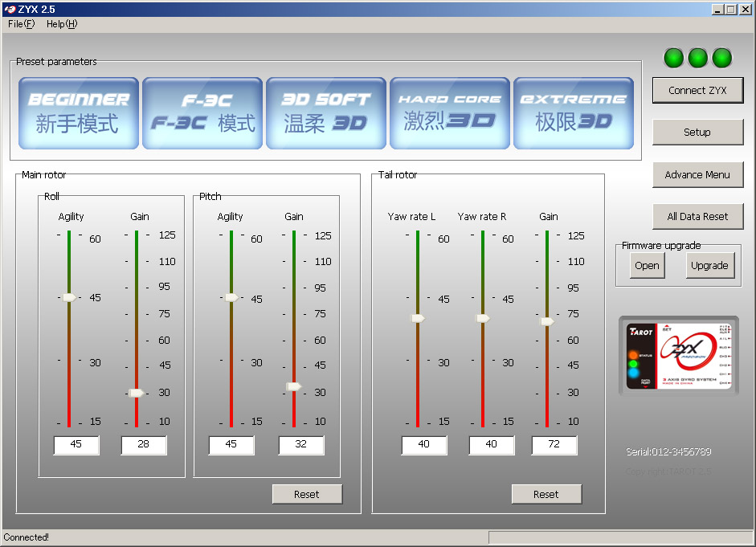
Task: Click the Pitch Gain value field
Action: tap(301, 444)
